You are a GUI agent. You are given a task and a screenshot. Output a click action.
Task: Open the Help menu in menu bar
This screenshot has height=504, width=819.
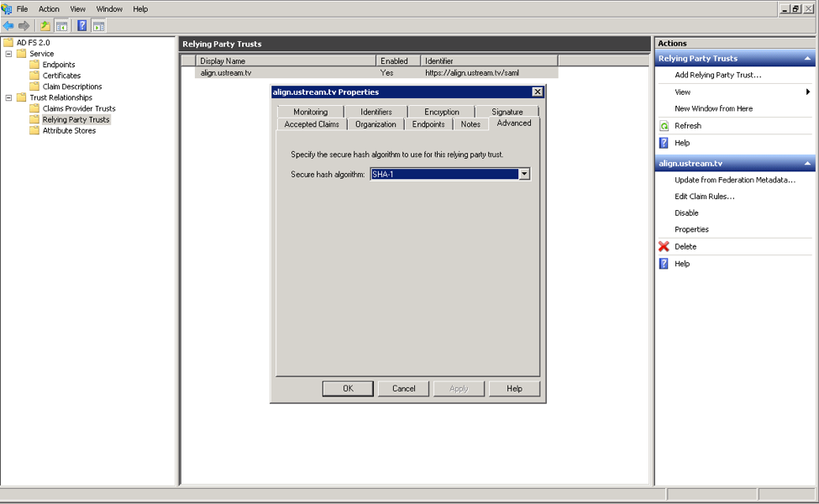point(140,9)
